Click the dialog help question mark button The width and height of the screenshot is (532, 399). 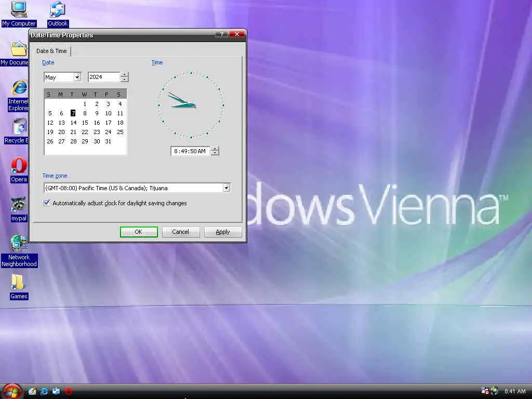pyautogui.click(x=221, y=34)
